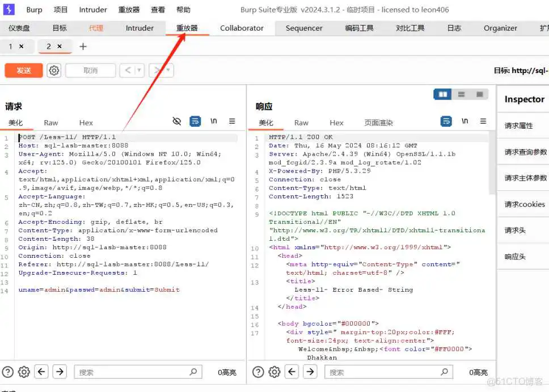Open the Repeater settings gear icon
549x392 pixels.
(x=54, y=71)
